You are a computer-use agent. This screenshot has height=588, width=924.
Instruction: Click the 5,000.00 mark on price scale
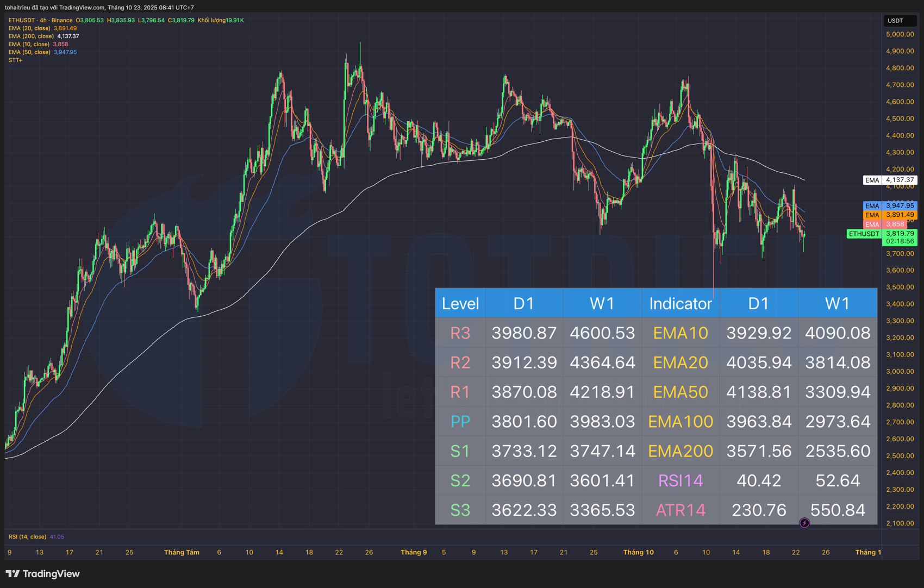click(x=900, y=34)
